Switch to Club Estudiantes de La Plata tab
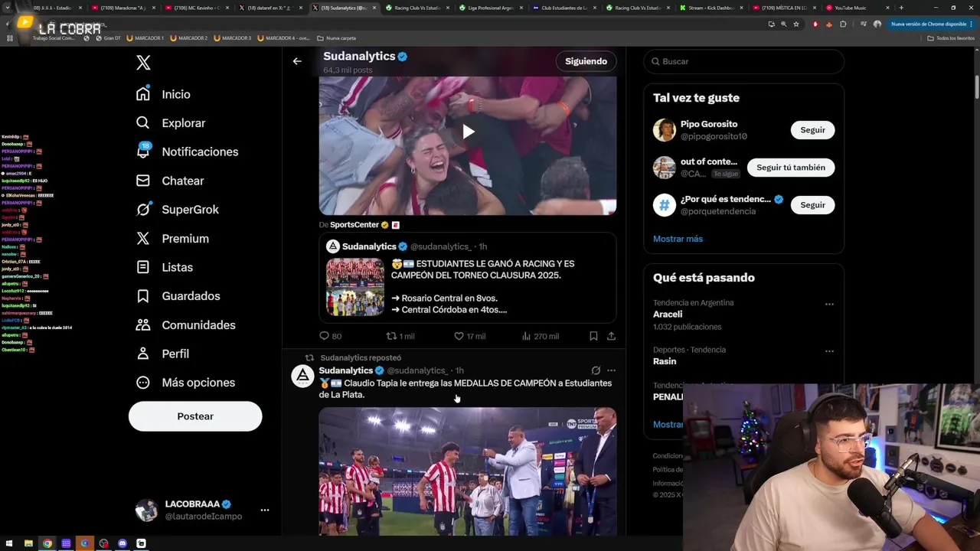980x551 pixels. tap(563, 8)
